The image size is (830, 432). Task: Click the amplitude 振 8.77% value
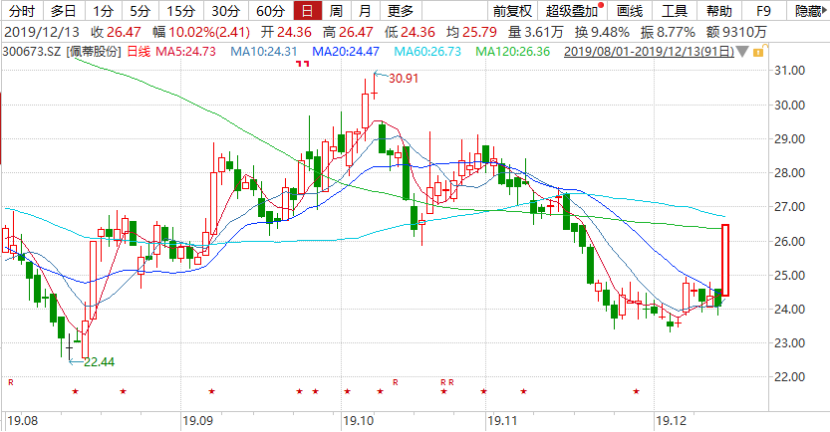coord(667,32)
